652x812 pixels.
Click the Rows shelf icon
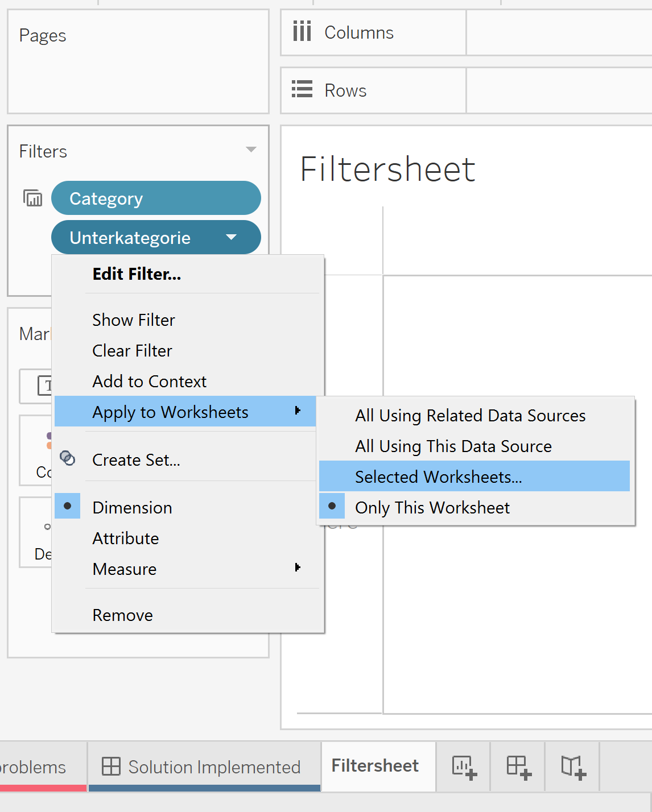pos(302,90)
